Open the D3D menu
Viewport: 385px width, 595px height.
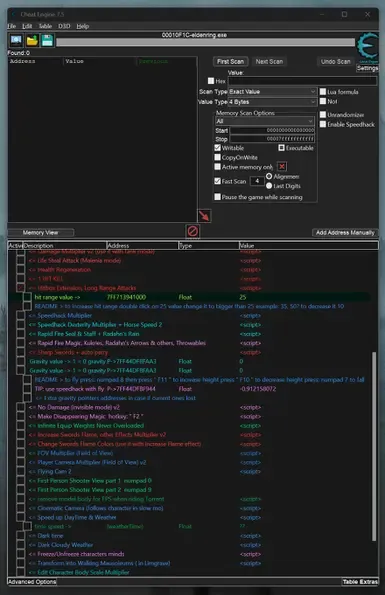(x=64, y=26)
